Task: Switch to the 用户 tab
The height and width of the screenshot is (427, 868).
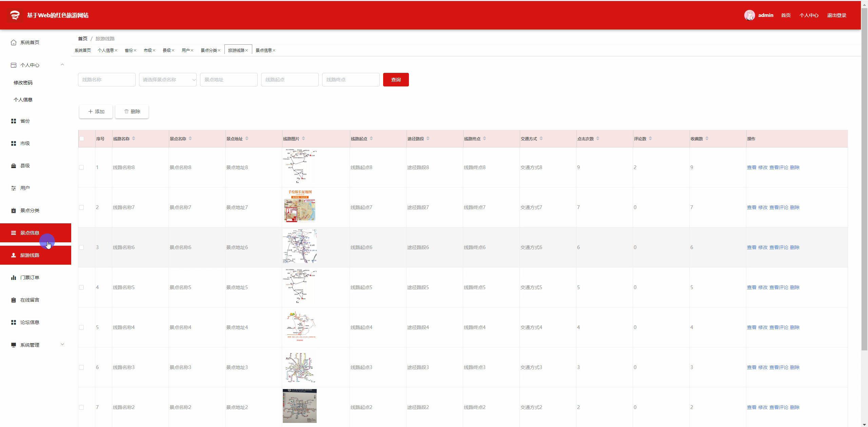Action: 185,50
